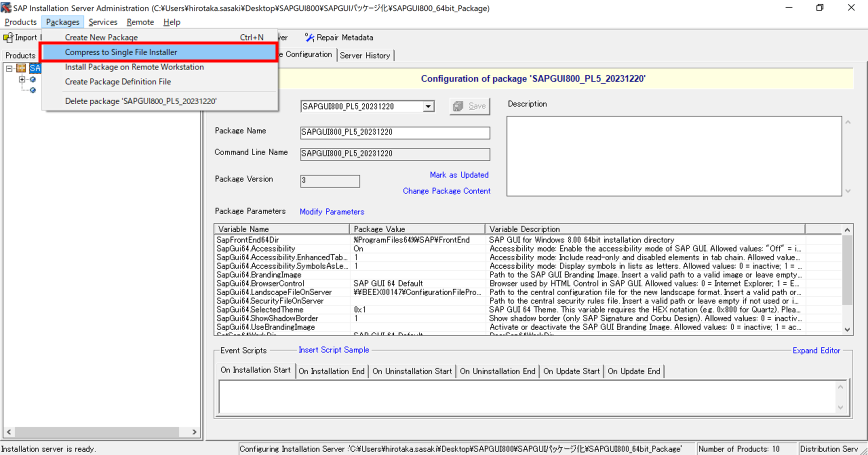Click the 'Configuring Installation Server' status bar path
Image resolution: width=868 pixels, height=455 pixels.
click(x=460, y=449)
